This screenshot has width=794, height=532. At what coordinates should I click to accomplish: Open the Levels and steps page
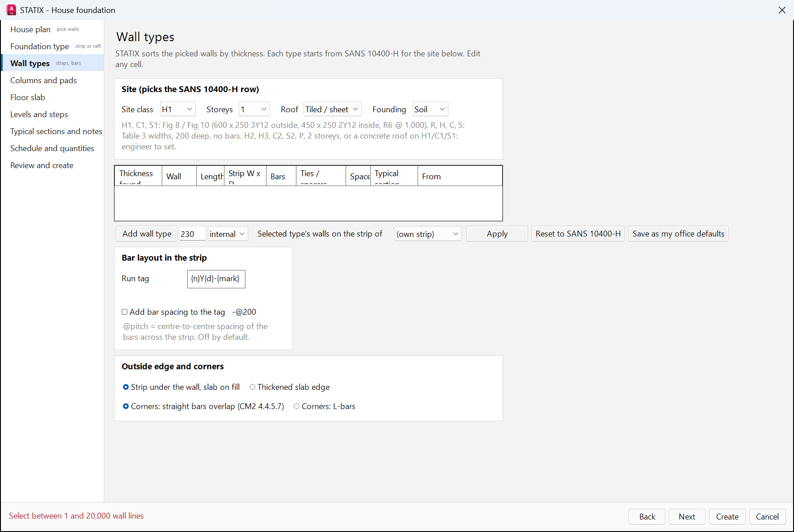(x=52, y=114)
